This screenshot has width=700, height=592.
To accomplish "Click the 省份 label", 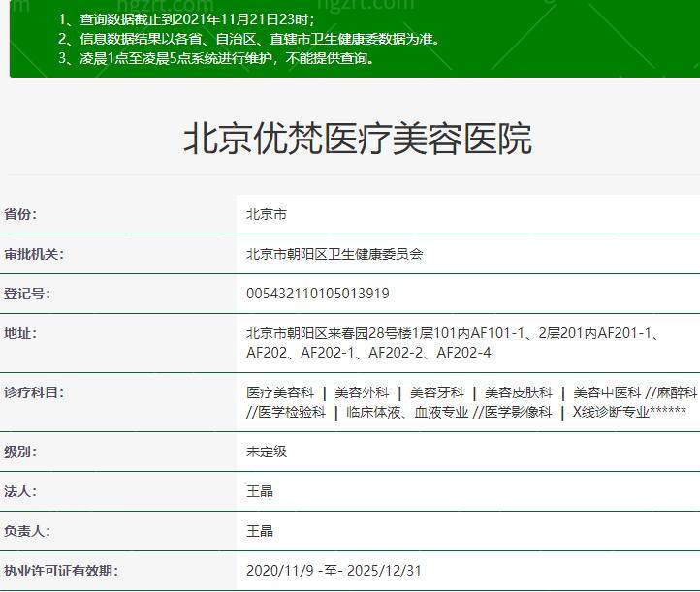I will click(x=20, y=214).
